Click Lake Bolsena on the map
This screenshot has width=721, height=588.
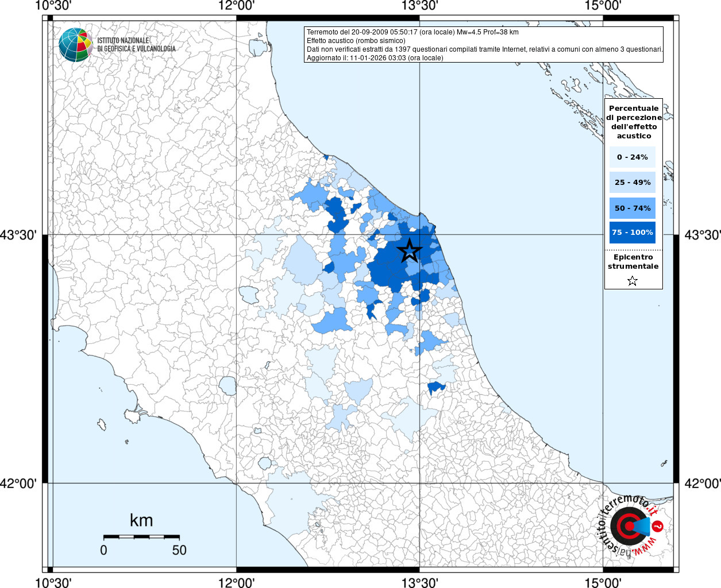click(228, 385)
